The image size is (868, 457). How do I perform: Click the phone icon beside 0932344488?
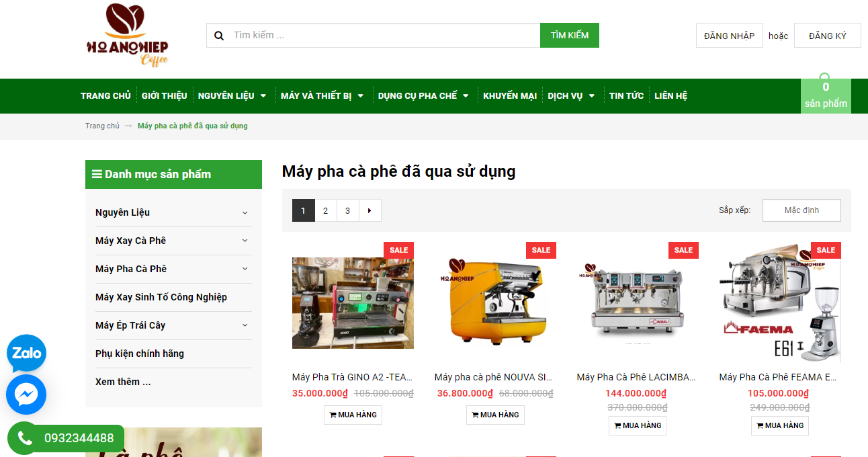point(24,438)
